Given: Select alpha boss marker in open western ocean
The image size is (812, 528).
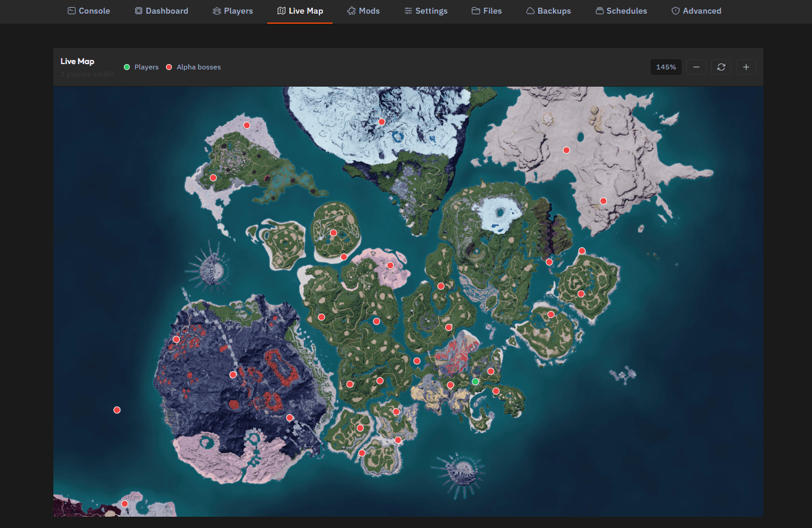Looking at the screenshot, I should click(x=117, y=410).
